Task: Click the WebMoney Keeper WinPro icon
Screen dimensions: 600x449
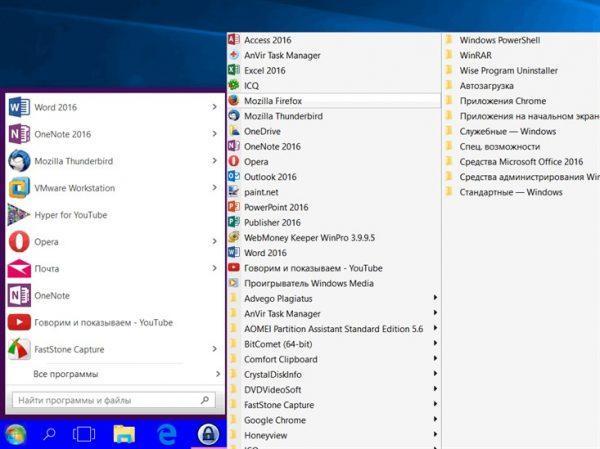Action: pos(234,237)
